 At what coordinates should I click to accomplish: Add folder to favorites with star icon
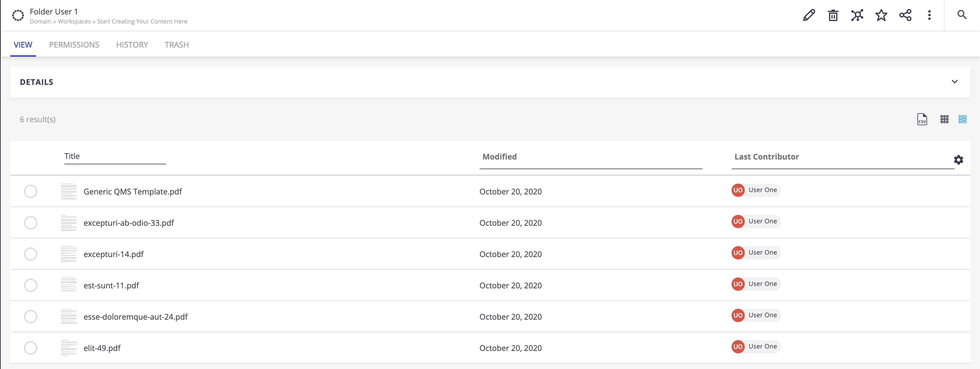point(881,15)
